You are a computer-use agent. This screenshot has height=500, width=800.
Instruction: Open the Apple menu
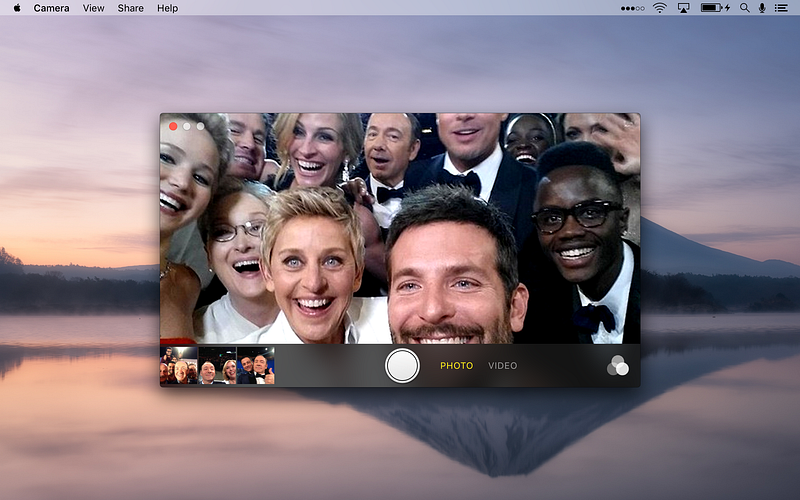[17, 8]
